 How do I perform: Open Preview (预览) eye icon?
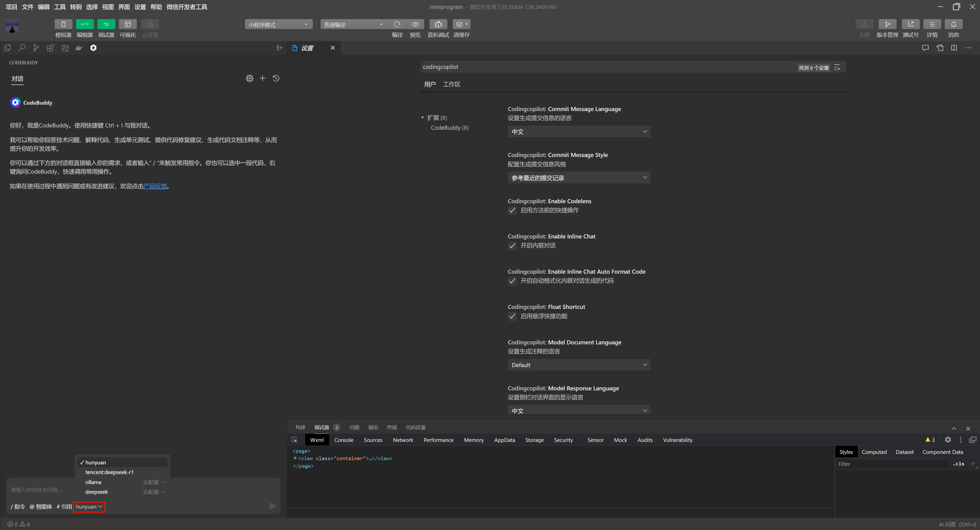415,24
